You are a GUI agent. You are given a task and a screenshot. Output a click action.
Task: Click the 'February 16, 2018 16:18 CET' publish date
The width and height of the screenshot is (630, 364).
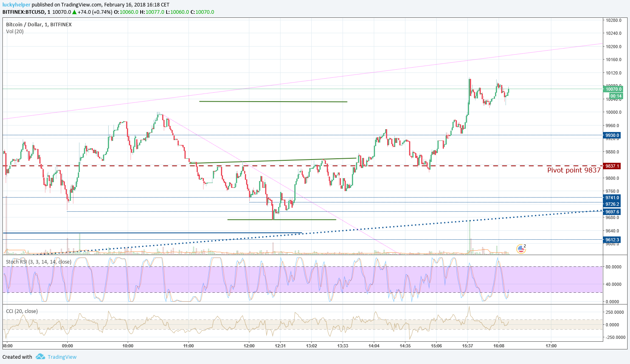137,5
